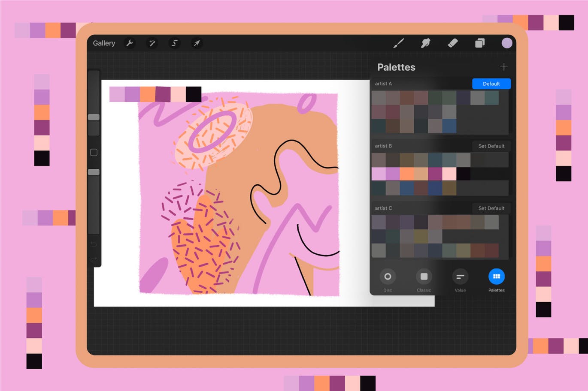Screen dimensions: 588x391
Task: Activate the Transform arrow tool
Action: pos(197,43)
